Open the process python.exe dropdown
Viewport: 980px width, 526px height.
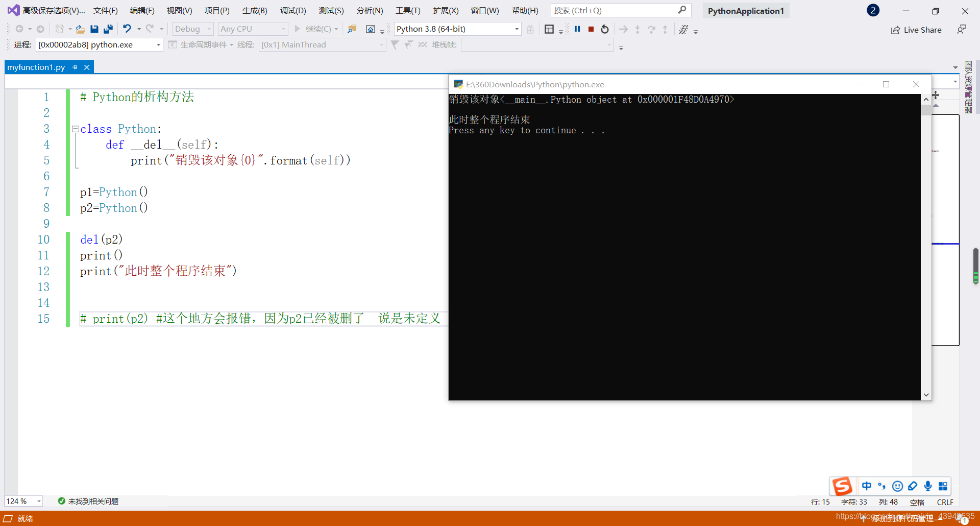pyautogui.click(x=100, y=45)
